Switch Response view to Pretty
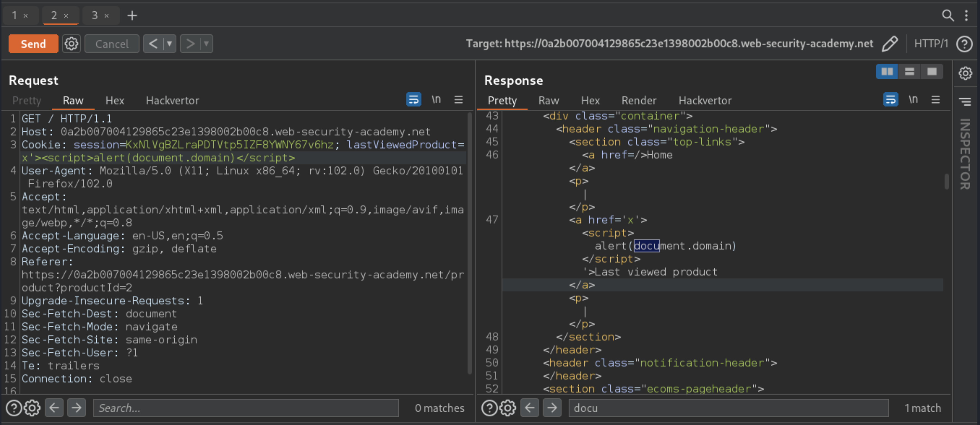The width and height of the screenshot is (980, 425). 502,100
